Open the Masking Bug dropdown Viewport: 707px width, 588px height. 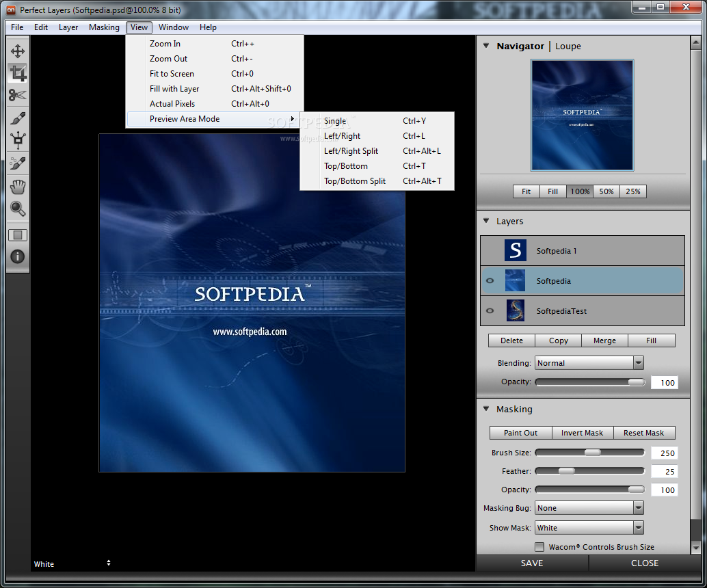589,508
